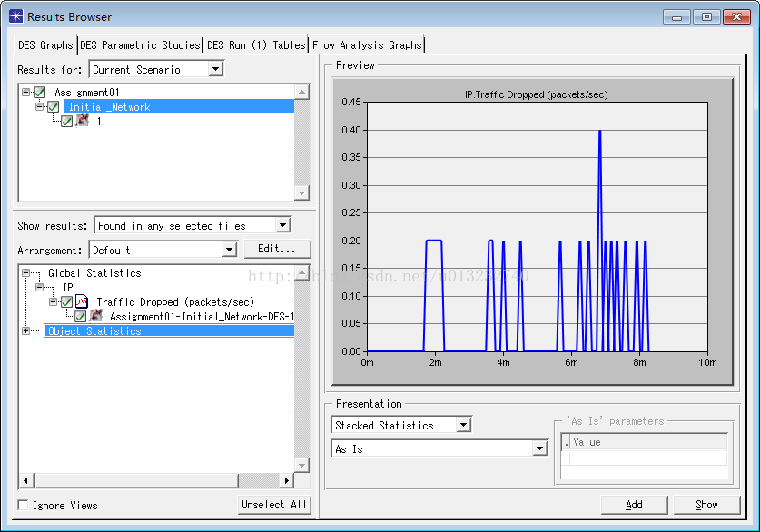This screenshot has width=760, height=532.
Task: Click the Global Statistics label
Action: coord(94,272)
